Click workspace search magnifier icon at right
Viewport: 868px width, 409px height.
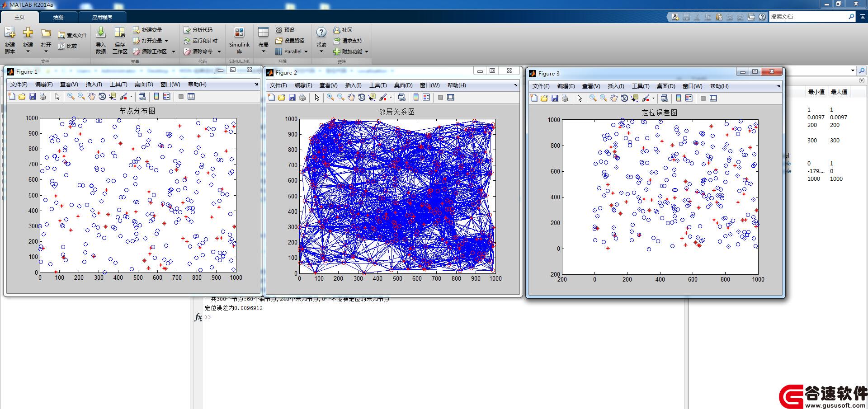point(862,71)
